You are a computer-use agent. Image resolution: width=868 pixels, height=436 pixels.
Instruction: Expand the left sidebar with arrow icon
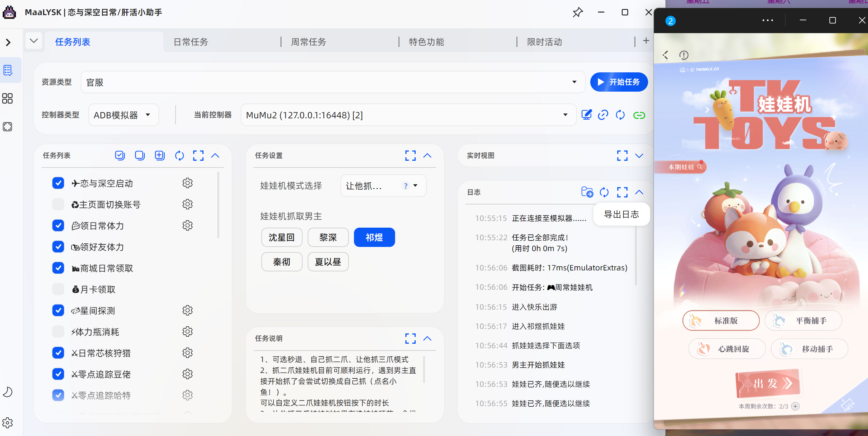(x=8, y=42)
